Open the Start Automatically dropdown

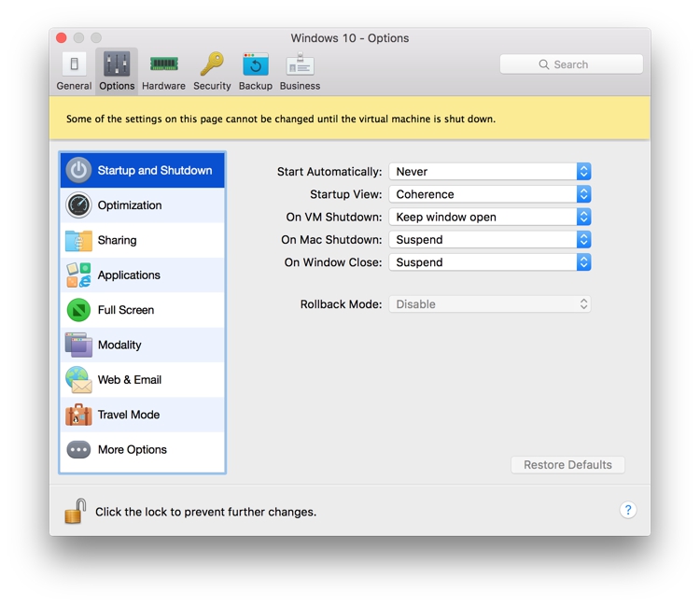pos(490,172)
